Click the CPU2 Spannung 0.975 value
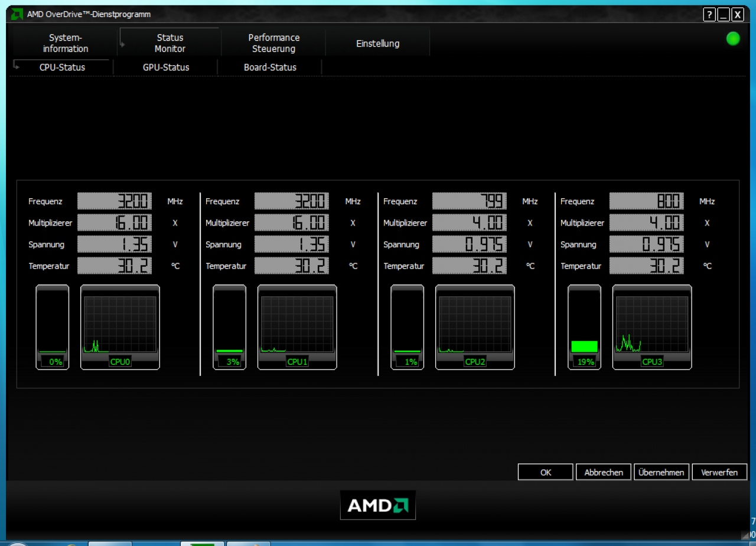Image resolution: width=756 pixels, height=546 pixels. pos(470,244)
